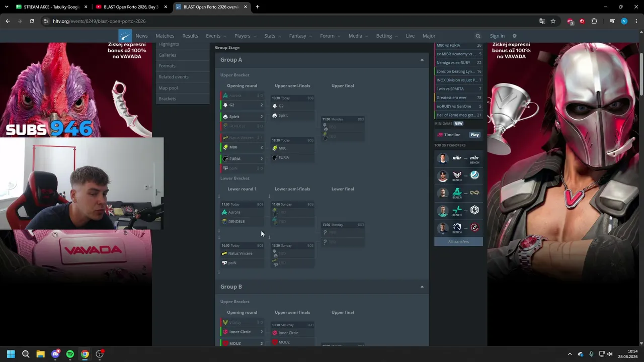Viewport: 644px width, 362px height.
Task: Open Spotify from the taskbar
Action: click(70, 354)
